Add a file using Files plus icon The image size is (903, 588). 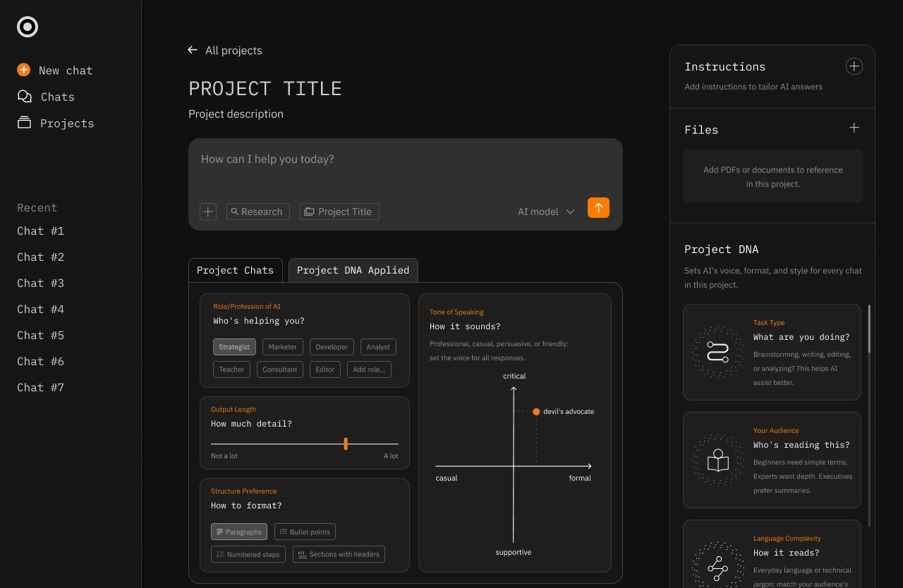click(854, 128)
